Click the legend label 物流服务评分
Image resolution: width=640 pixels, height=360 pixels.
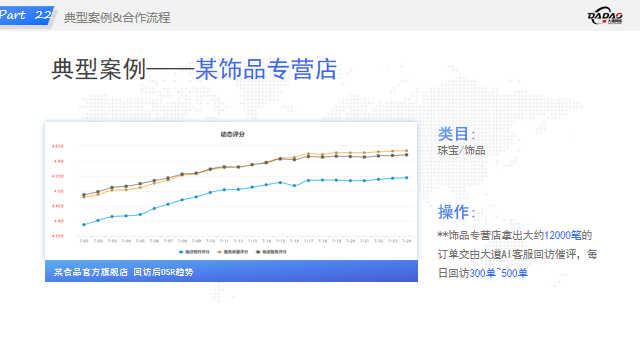pos(274,252)
